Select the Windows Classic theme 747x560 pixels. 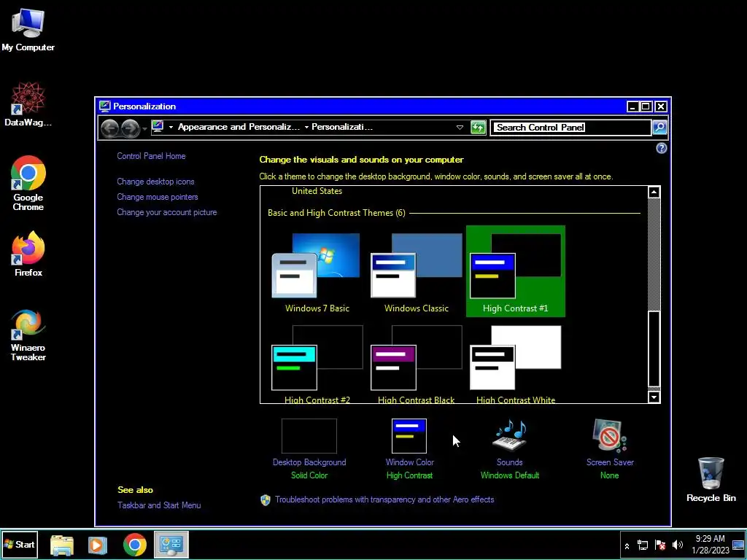click(417, 273)
